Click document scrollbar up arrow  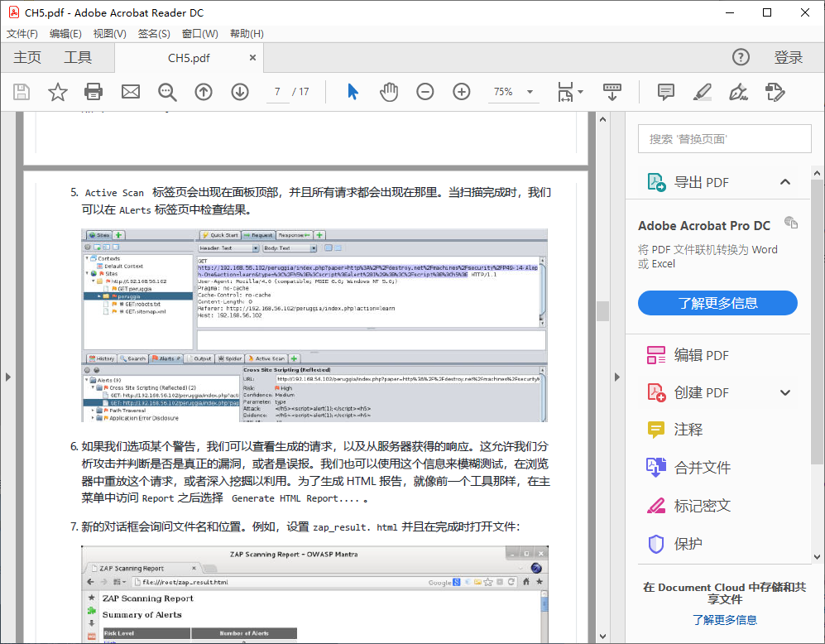click(603, 119)
